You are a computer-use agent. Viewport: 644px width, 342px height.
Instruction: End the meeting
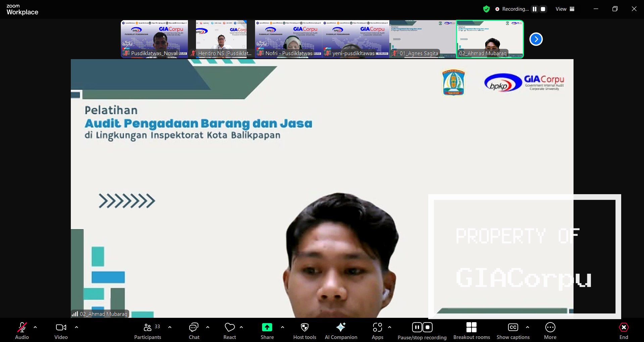coord(624,331)
